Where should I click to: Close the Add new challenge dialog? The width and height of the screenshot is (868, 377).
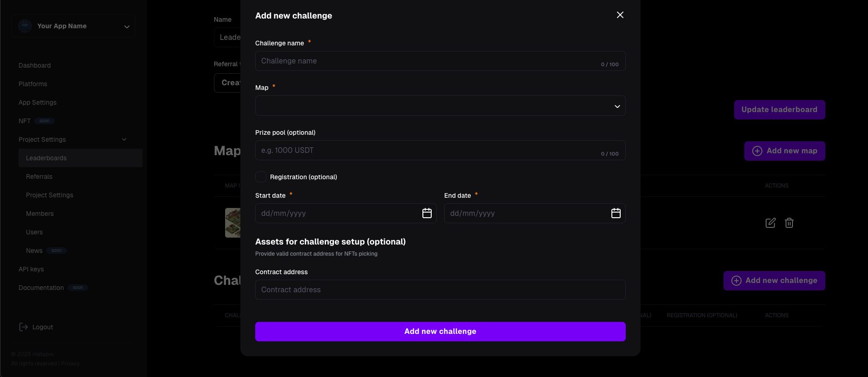pyautogui.click(x=620, y=15)
